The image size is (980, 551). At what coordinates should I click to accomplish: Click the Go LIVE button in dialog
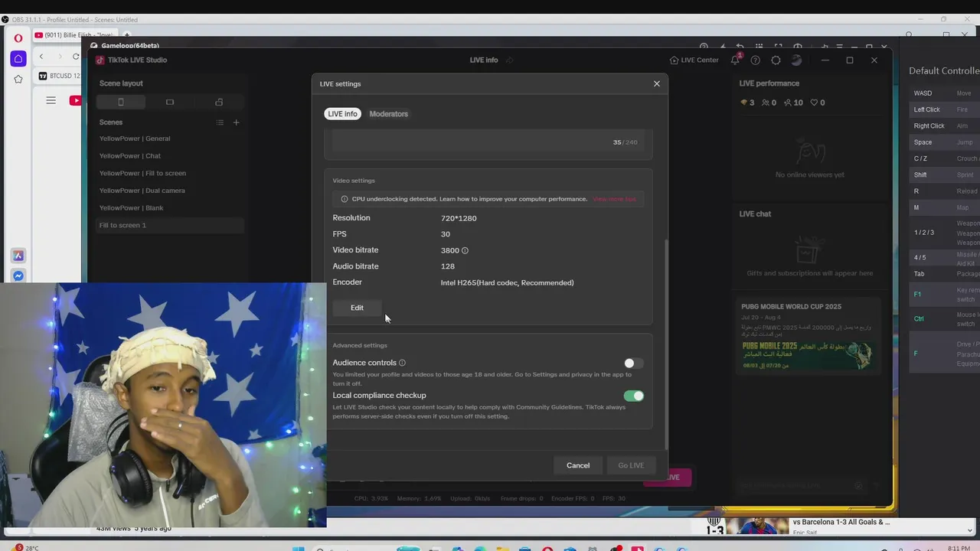pyautogui.click(x=631, y=465)
